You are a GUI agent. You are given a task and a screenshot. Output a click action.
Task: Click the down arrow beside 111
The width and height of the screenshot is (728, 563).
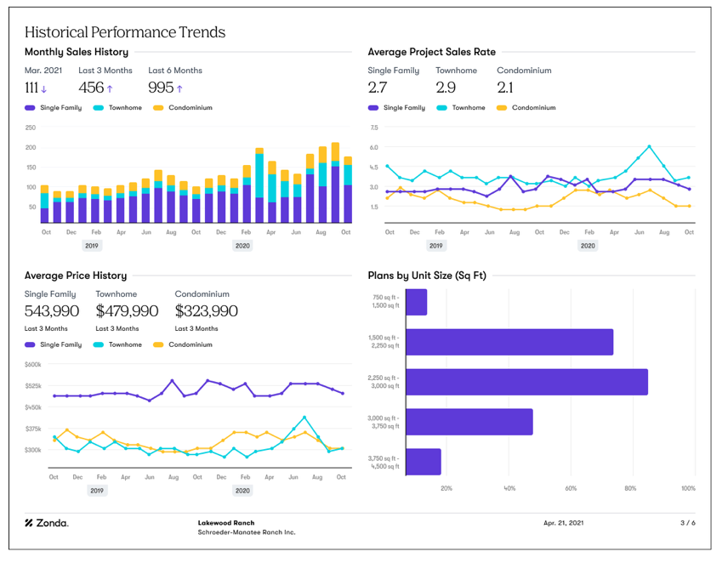(43, 88)
